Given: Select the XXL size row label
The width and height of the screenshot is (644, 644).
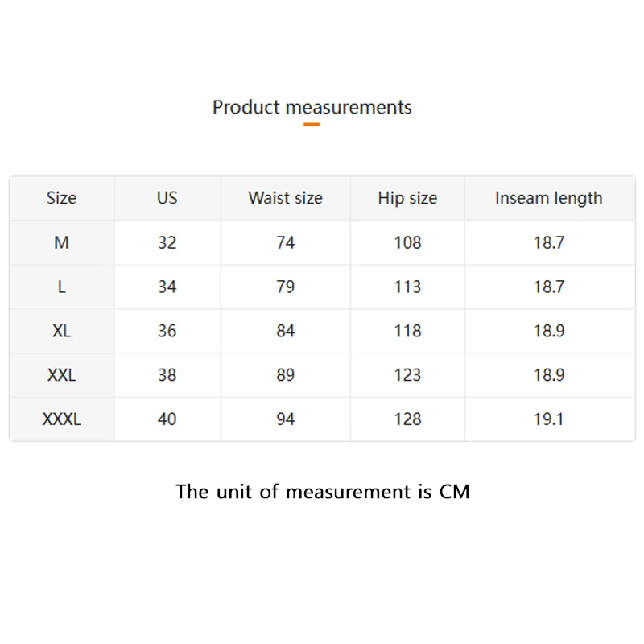Looking at the screenshot, I should pyautogui.click(x=61, y=375).
